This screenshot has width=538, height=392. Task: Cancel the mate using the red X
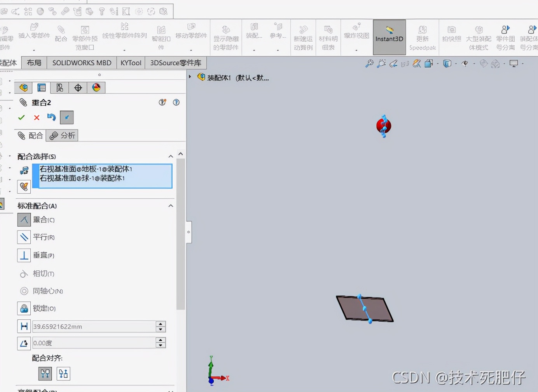point(36,117)
